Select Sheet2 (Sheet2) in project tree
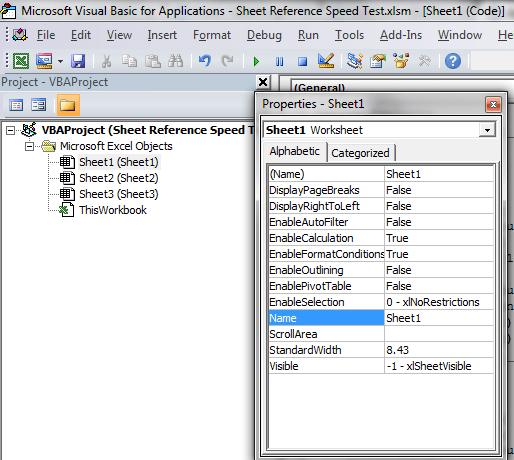This screenshot has width=514, height=460. [x=119, y=178]
